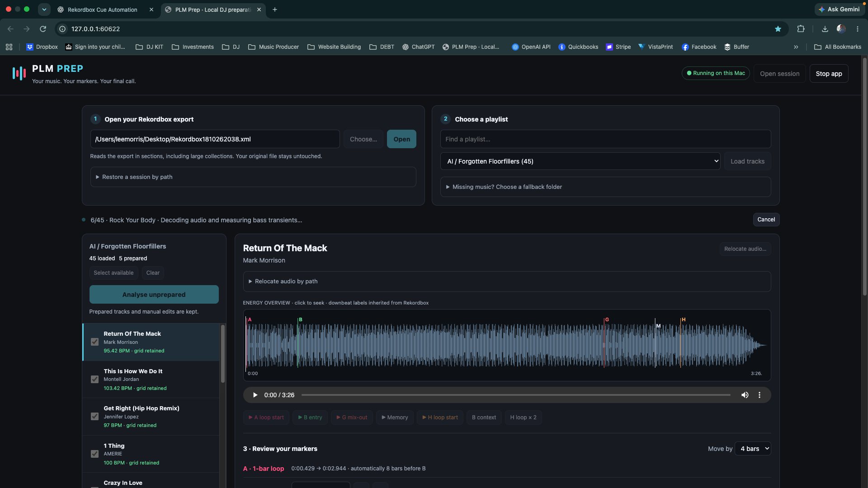The height and width of the screenshot is (488, 868).
Task: Click the browser forward arrow
Action: [x=27, y=29]
